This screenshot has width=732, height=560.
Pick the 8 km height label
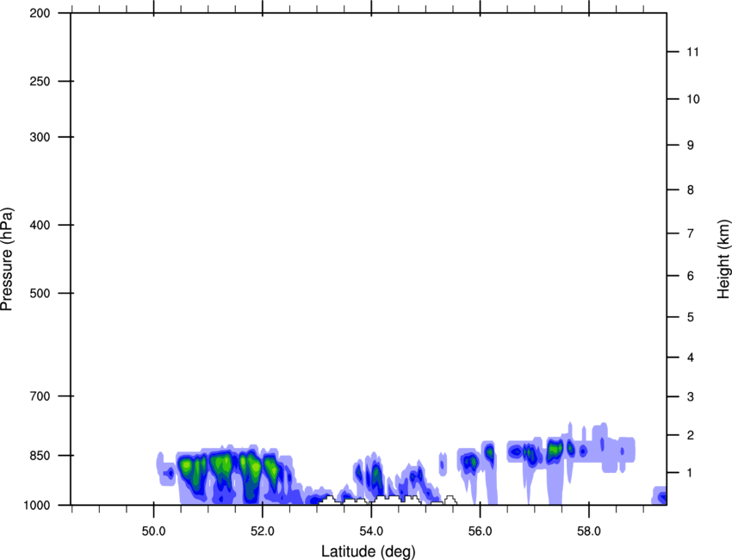click(691, 190)
